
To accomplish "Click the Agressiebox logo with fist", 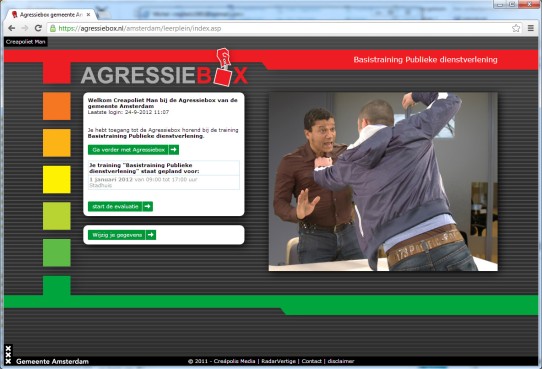I will pos(165,67).
